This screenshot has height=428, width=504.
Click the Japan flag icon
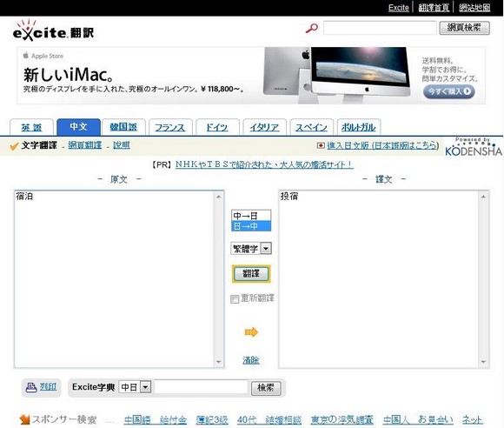(321, 145)
